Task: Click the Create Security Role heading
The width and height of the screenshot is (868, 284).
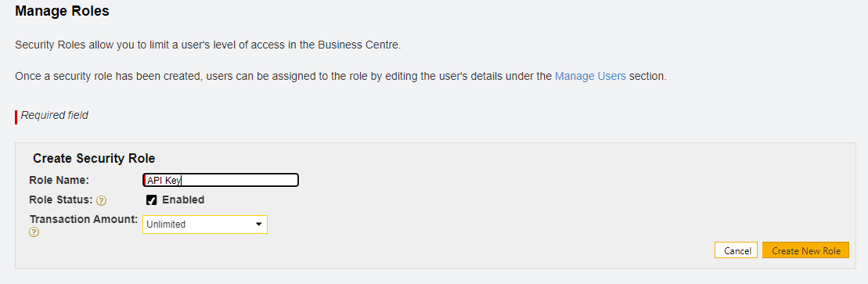Action: tap(94, 158)
